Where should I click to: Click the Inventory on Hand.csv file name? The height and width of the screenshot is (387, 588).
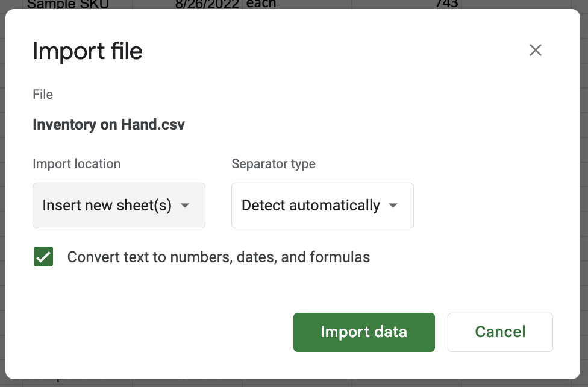pos(108,125)
